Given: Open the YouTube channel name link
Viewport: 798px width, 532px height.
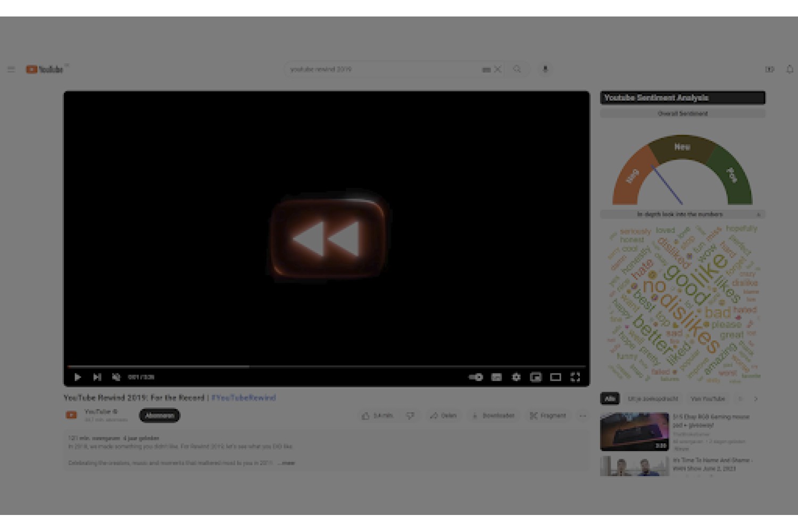Looking at the screenshot, I should pos(98,411).
